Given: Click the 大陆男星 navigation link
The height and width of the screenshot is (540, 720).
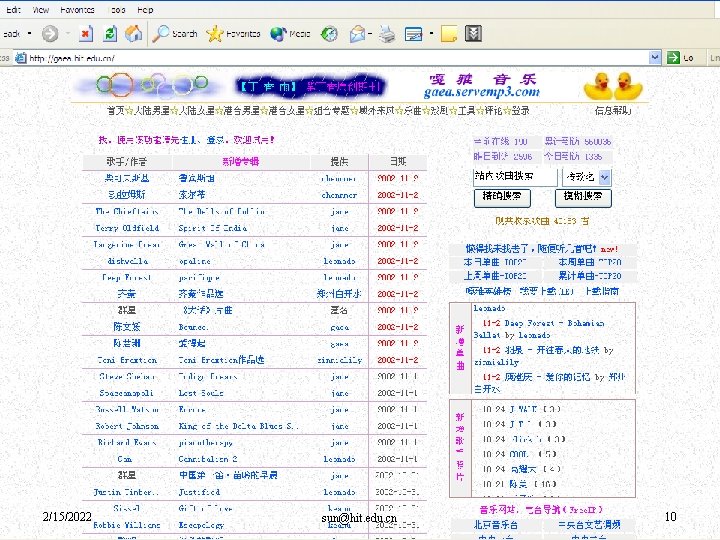Looking at the screenshot, I should [x=152, y=111].
